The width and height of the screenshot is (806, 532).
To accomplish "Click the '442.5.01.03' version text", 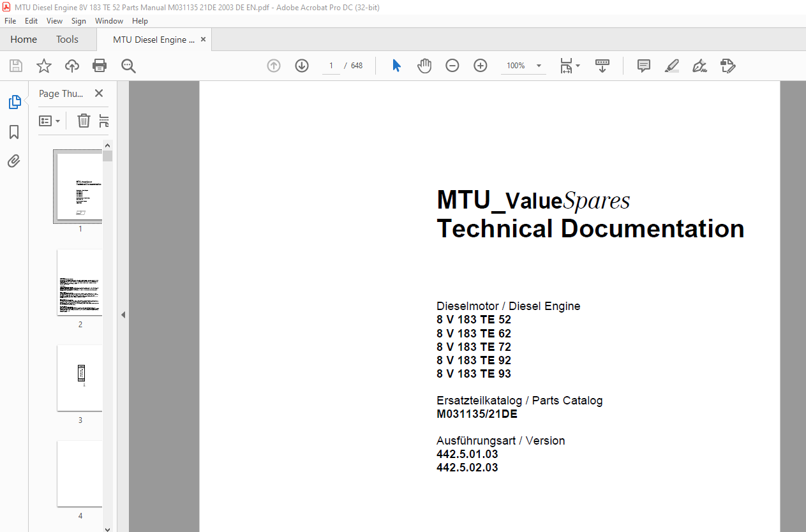I will 467,454.
